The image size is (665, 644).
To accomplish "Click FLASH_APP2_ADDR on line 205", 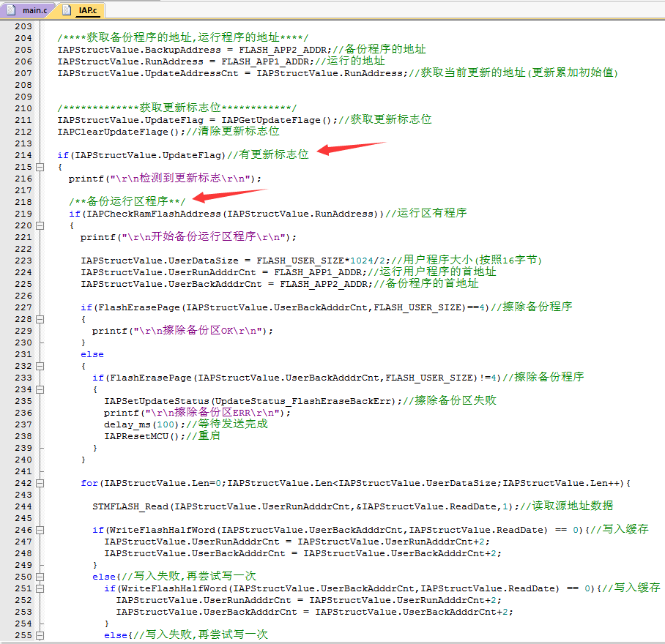I will pos(283,50).
